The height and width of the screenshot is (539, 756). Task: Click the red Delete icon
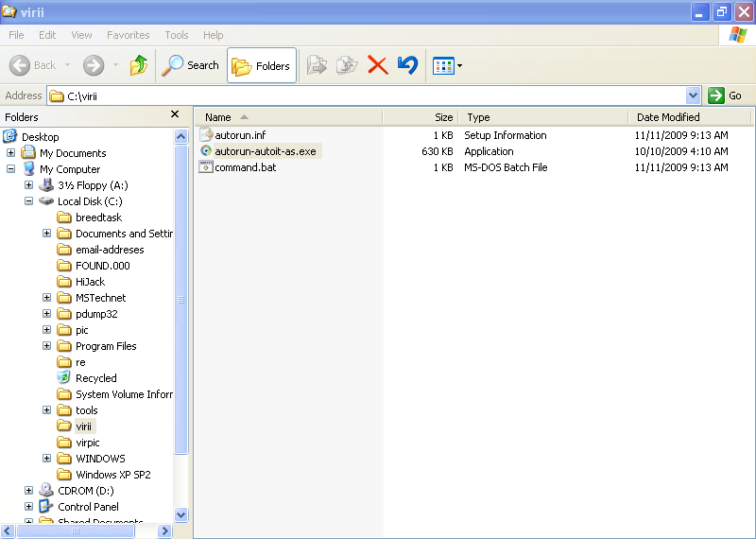pyautogui.click(x=378, y=65)
